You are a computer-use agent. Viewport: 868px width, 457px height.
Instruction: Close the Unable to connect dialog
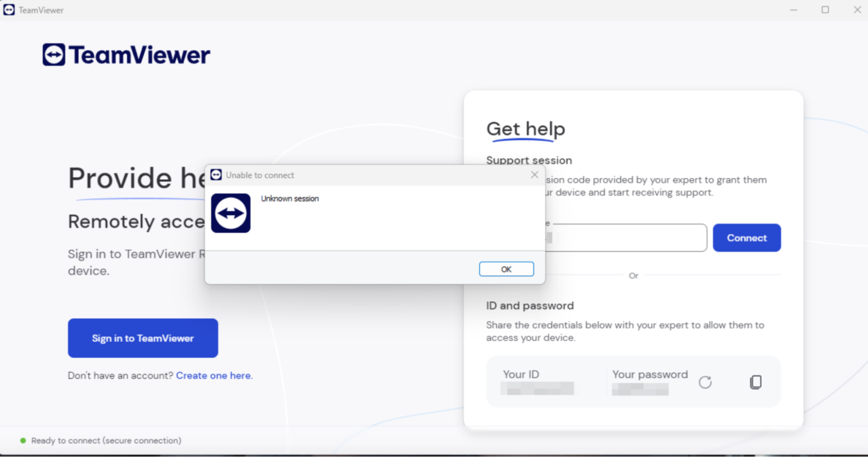534,175
